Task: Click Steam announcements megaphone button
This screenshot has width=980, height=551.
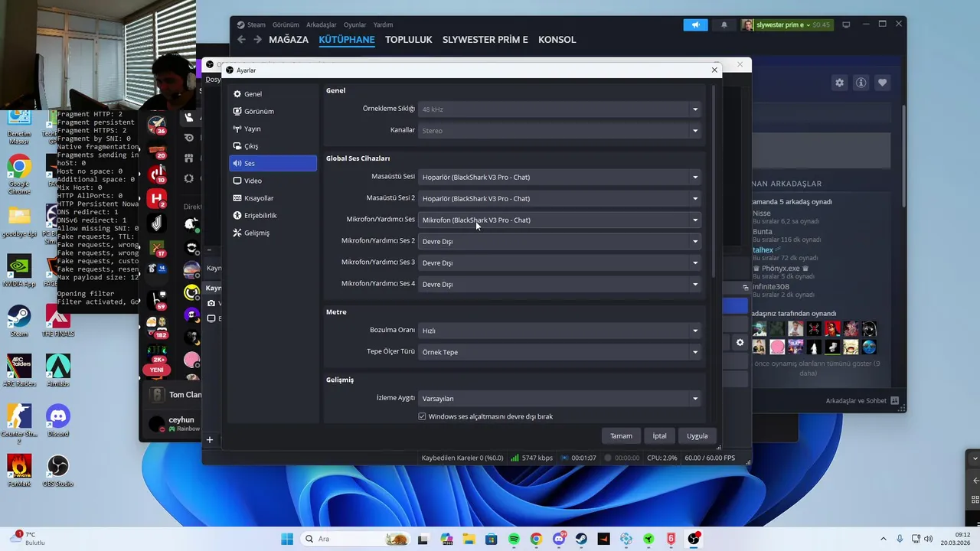Action: pos(696,24)
